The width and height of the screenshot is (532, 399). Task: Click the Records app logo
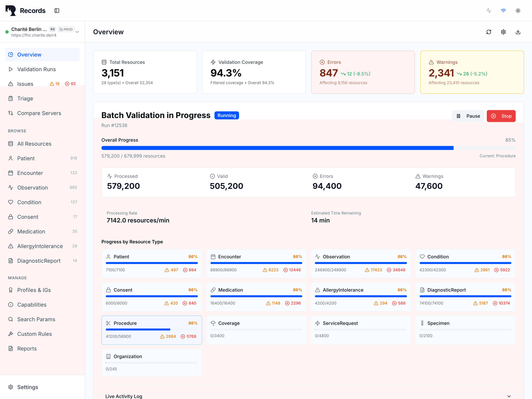11,11
